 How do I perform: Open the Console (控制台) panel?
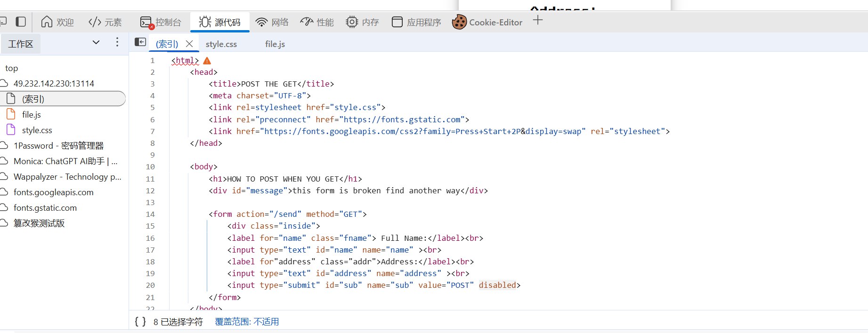[x=161, y=22]
